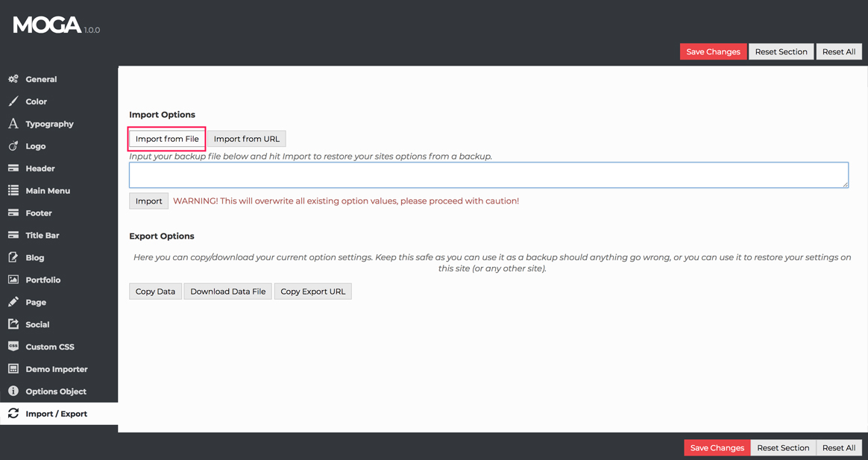
Task: Click the Header section icon
Action: click(13, 168)
